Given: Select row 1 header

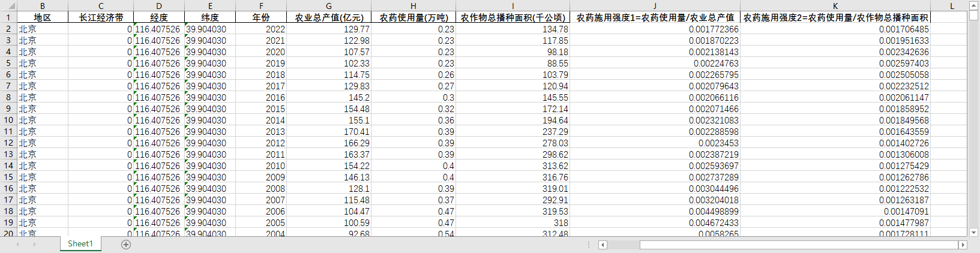Looking at the screenshot, I should (8, 17).
